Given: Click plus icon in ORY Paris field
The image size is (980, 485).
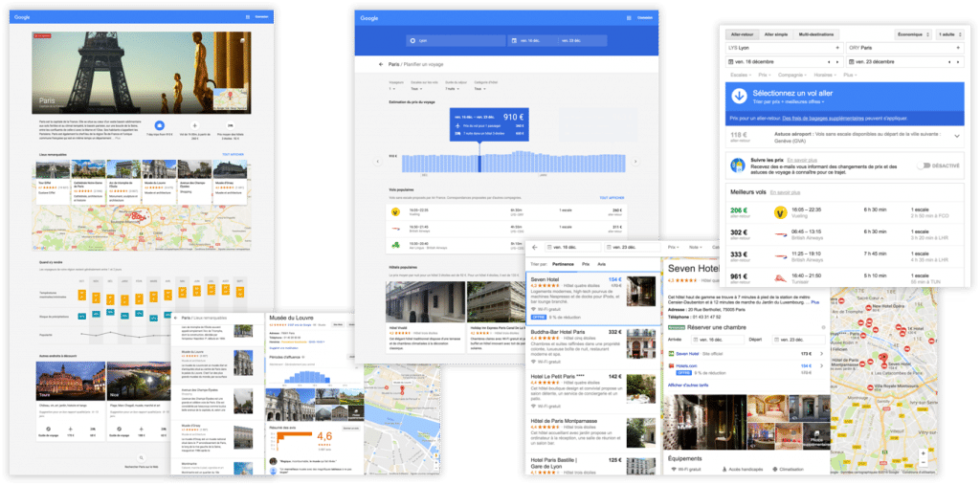Looking at the screenshot, I should pos(957,48).
